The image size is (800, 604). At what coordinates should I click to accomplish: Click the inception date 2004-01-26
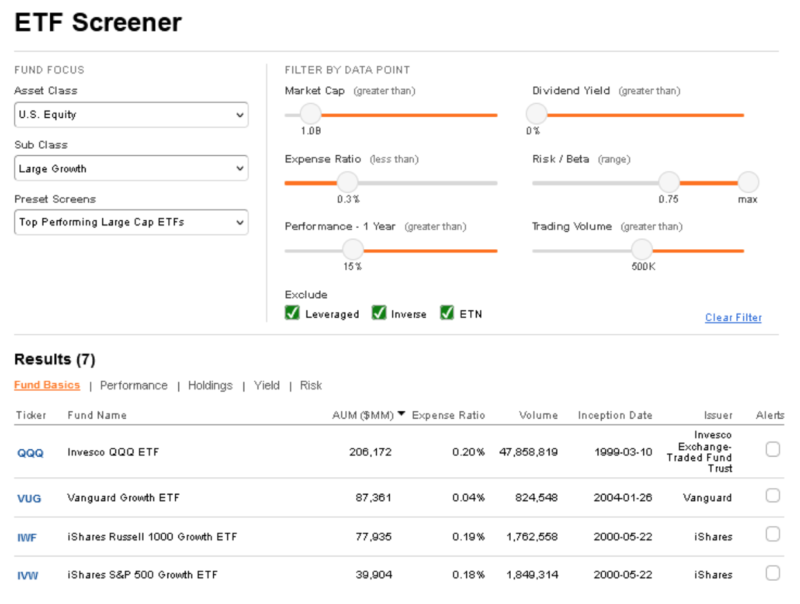(x=623, y=497)
